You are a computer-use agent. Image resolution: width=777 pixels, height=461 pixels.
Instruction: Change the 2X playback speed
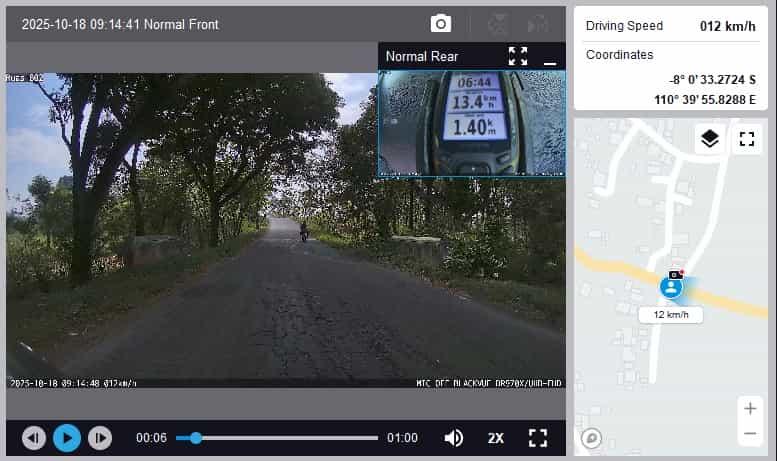click(x=496, y=438)
